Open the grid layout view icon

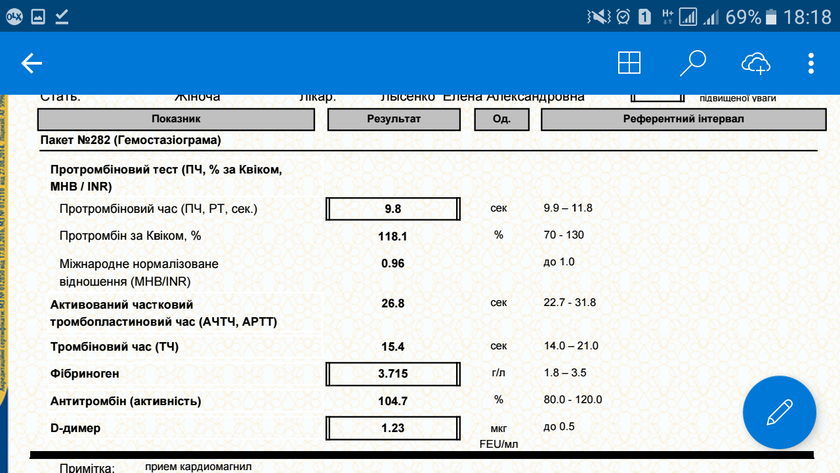point(629,64)
